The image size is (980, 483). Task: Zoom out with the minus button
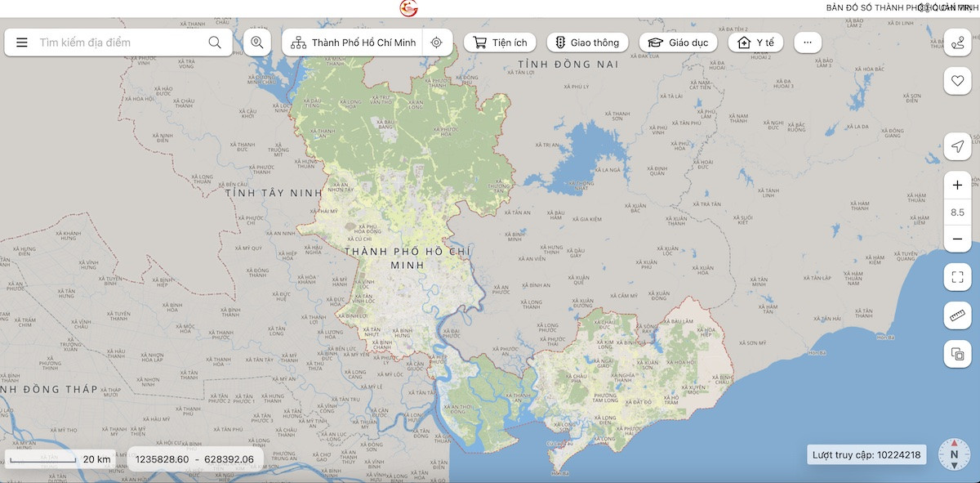click(957, 239)
